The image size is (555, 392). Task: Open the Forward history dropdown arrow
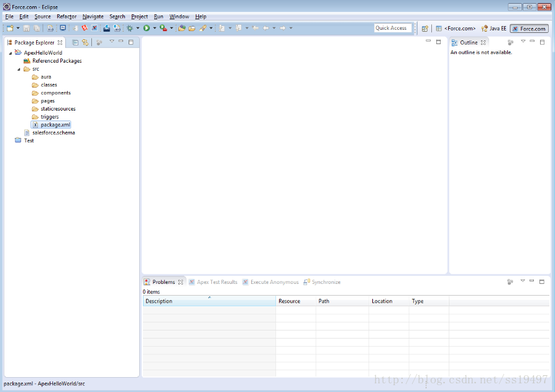(x=291, y=28)
